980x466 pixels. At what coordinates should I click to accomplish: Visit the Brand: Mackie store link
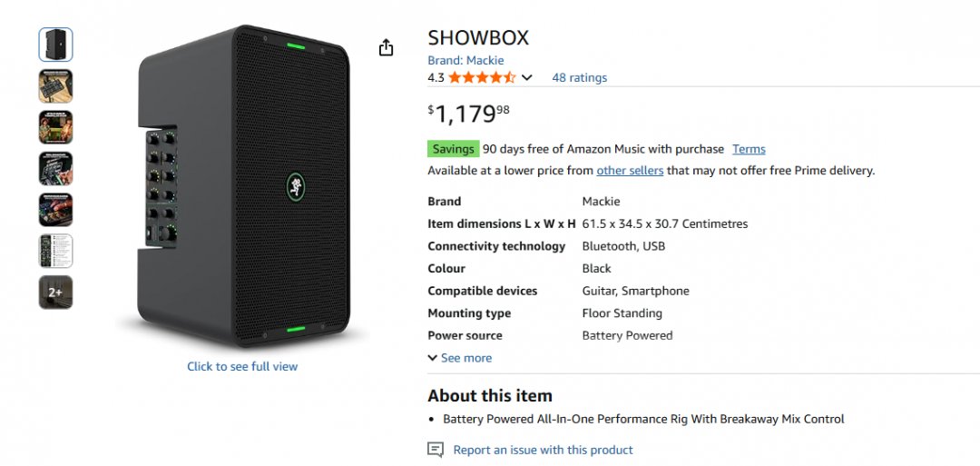click(465, 60)
